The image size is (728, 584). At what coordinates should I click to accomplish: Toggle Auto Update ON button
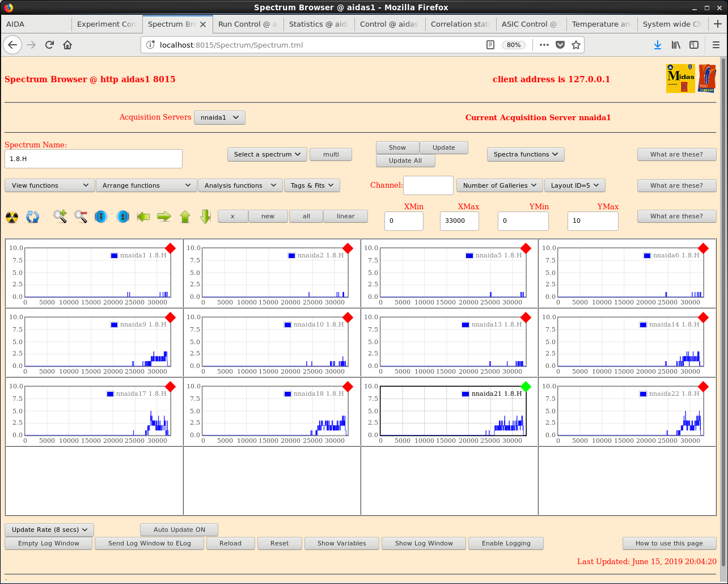179,530
